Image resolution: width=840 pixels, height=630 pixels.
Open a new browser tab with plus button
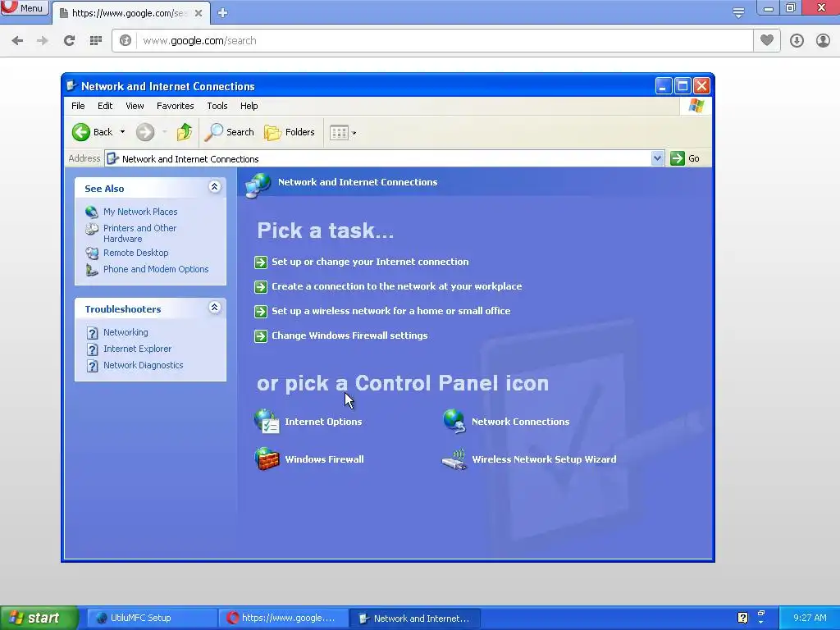click(x=223, y=13)
